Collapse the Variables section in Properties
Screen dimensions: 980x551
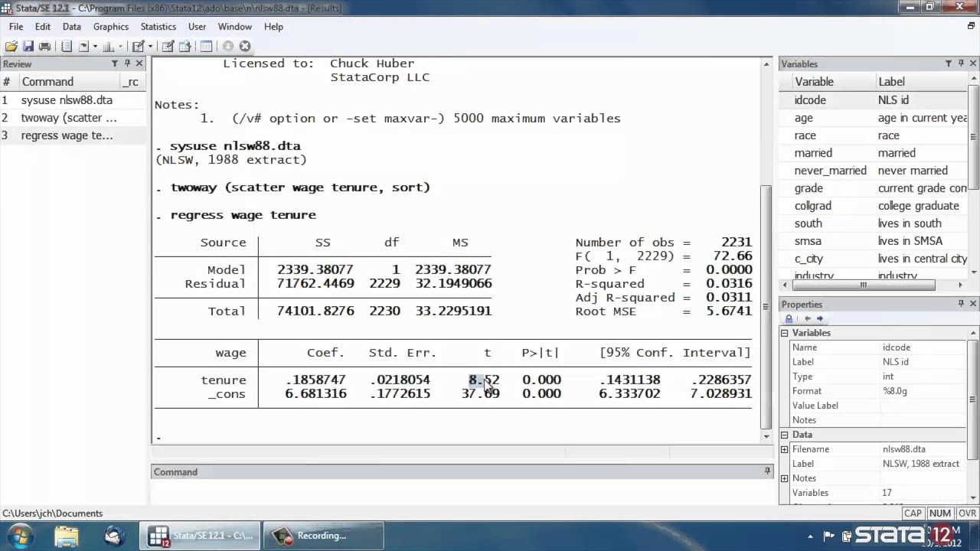[784, 333]
